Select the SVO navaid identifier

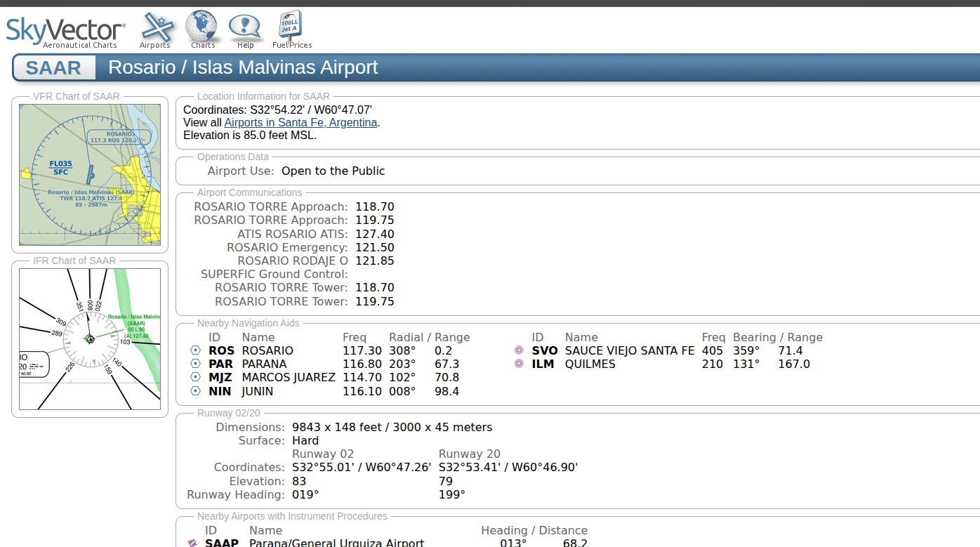[x=544, y=350]
